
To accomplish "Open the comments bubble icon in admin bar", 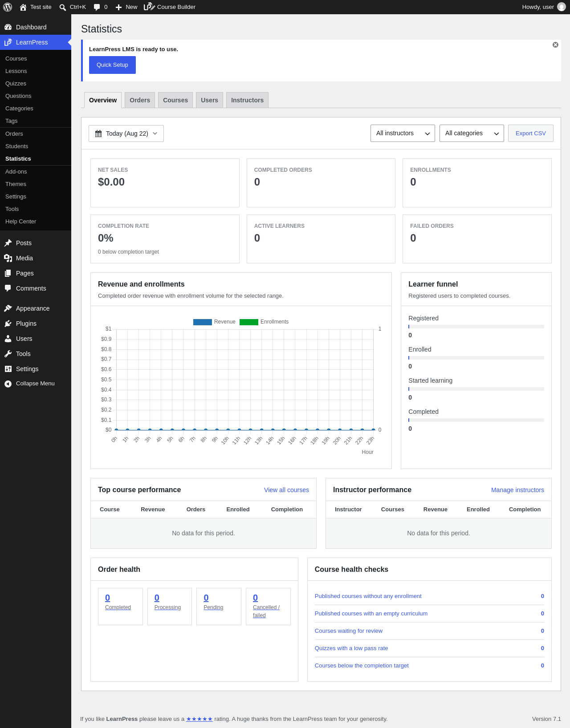I will pyautogui.click(x=97, y=7).
